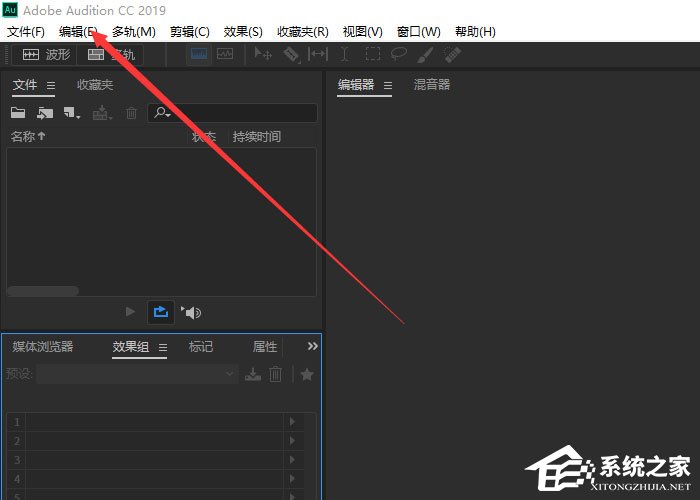
Task: Select effect rack slot 1 row
Action: [x=155, y=422]
